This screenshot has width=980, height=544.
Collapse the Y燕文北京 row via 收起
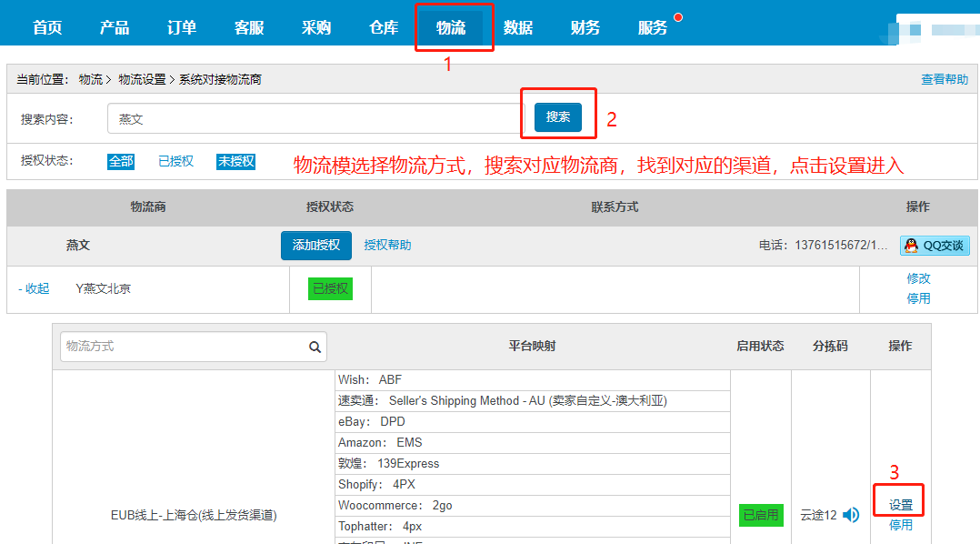pos(34,288)
